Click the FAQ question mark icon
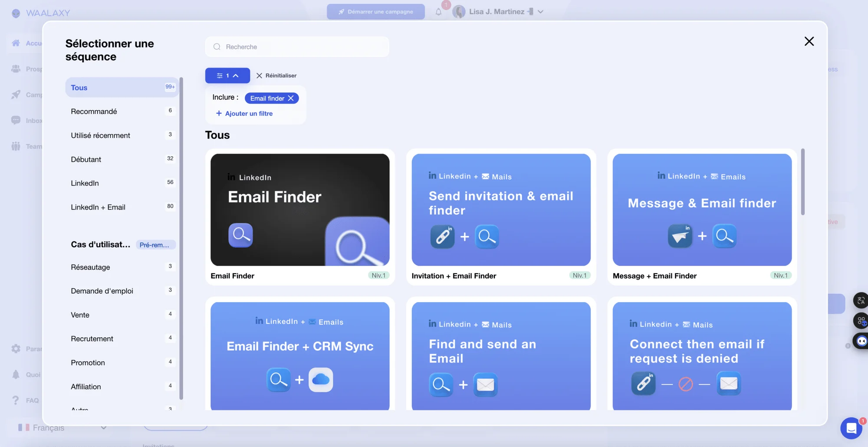This screenshot has width=868, height=447. coord(16,400)
